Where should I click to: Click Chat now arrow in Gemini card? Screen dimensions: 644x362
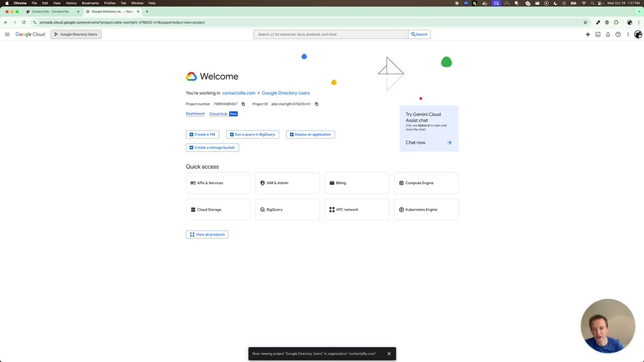point(449,142)
